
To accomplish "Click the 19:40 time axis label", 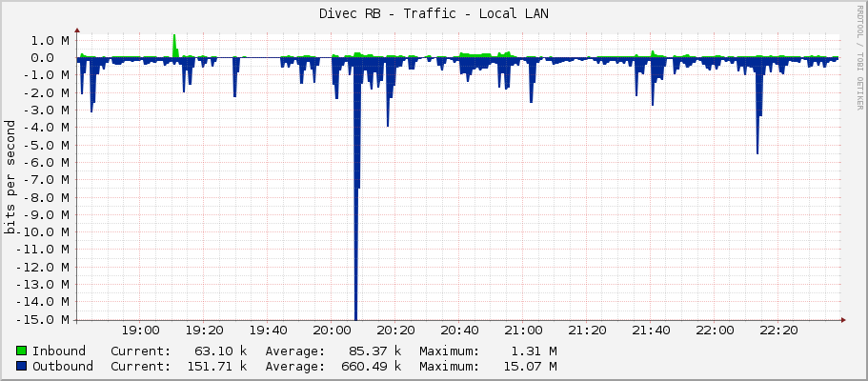I will point(268,331).
